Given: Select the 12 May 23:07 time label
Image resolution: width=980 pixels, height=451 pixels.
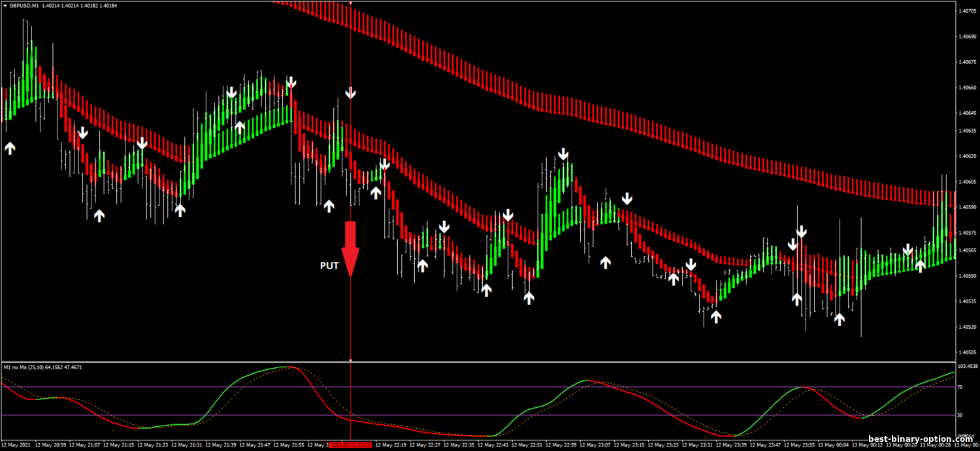Looking at the screenshot, I should tap(596, 445).
